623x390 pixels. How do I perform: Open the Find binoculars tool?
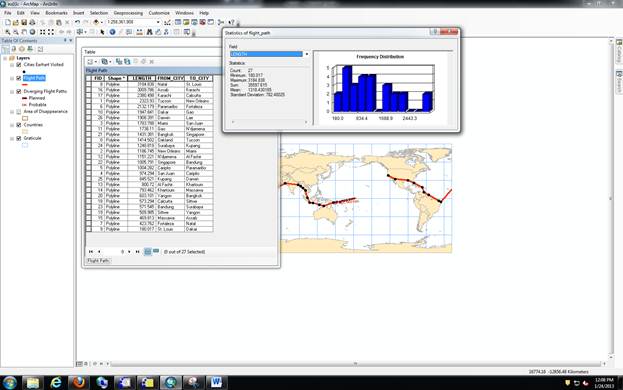point(149,32)
